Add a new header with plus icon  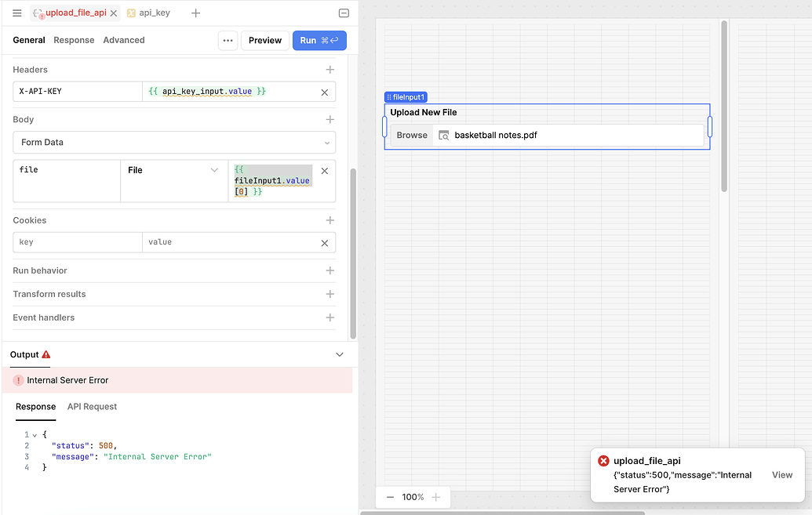click(x=330, y=70)
